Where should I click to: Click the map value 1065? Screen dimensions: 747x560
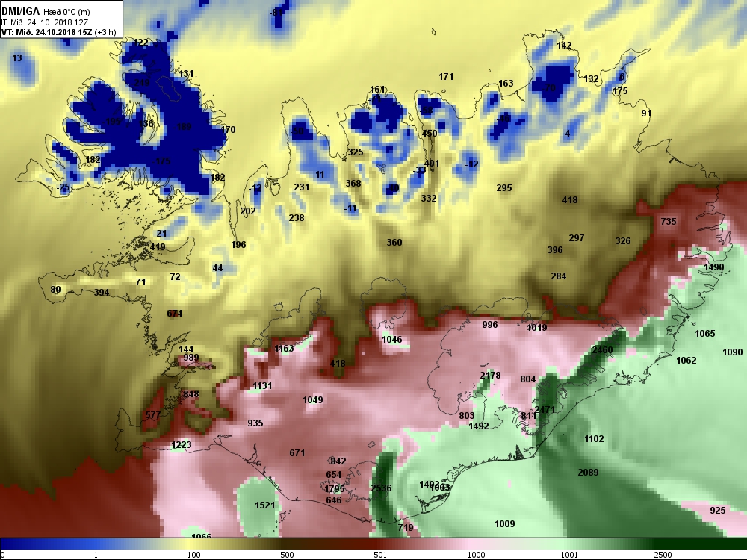[704, 333]
